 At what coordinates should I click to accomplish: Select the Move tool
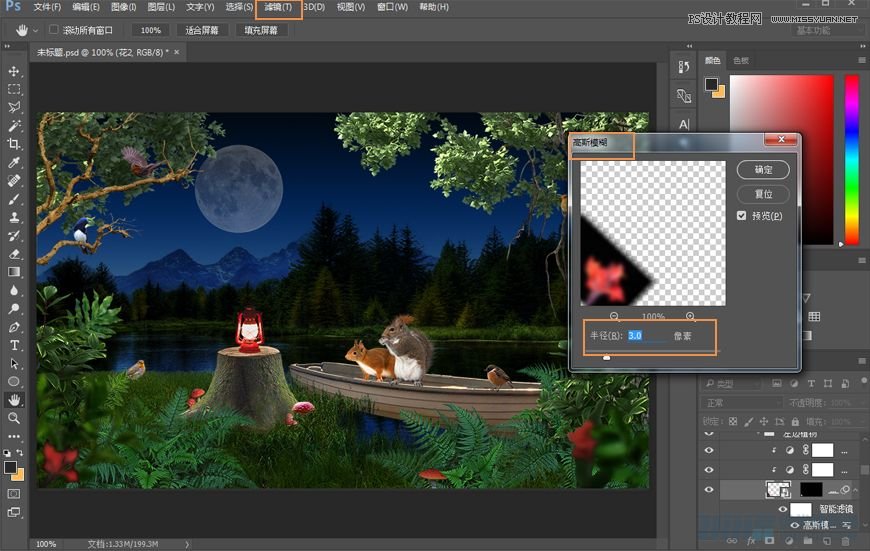click(14, 72)
